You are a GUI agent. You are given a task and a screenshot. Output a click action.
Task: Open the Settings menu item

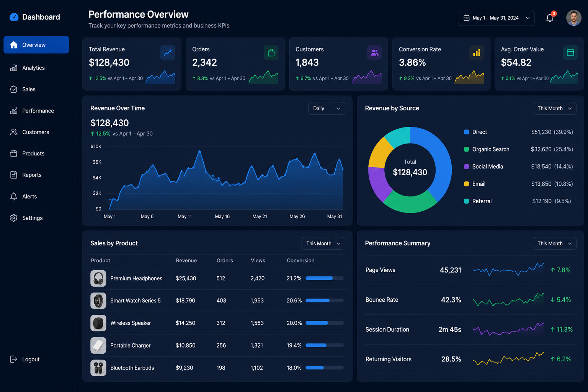[x=36, y=218]
